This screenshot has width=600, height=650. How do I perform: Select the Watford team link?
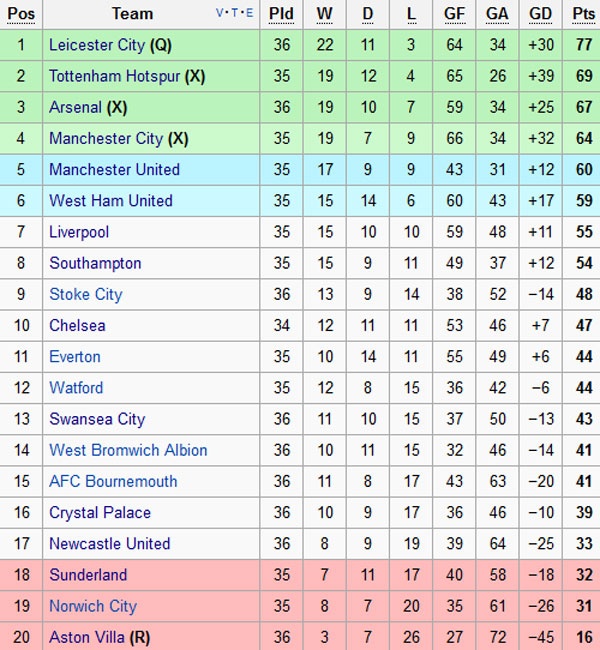click(x=76, y=387)
